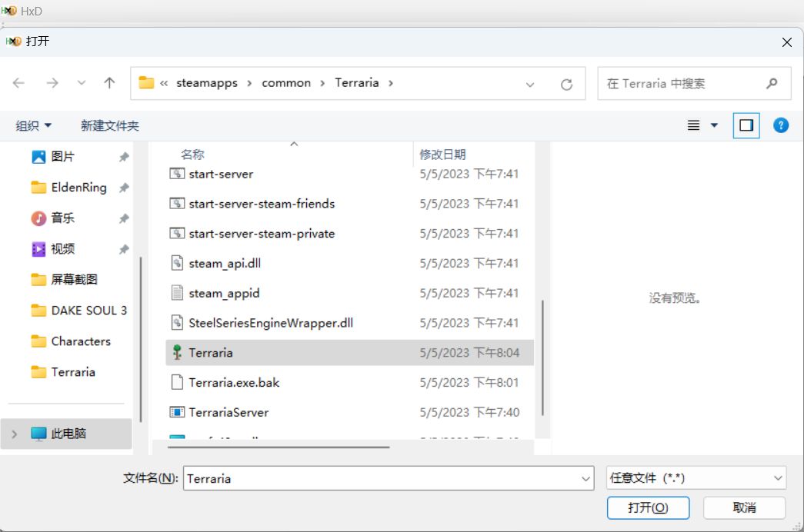Screen dimensions: 804x532
Task: Click Terraria breadcrumb in the address bar
Action: [356, 82]
